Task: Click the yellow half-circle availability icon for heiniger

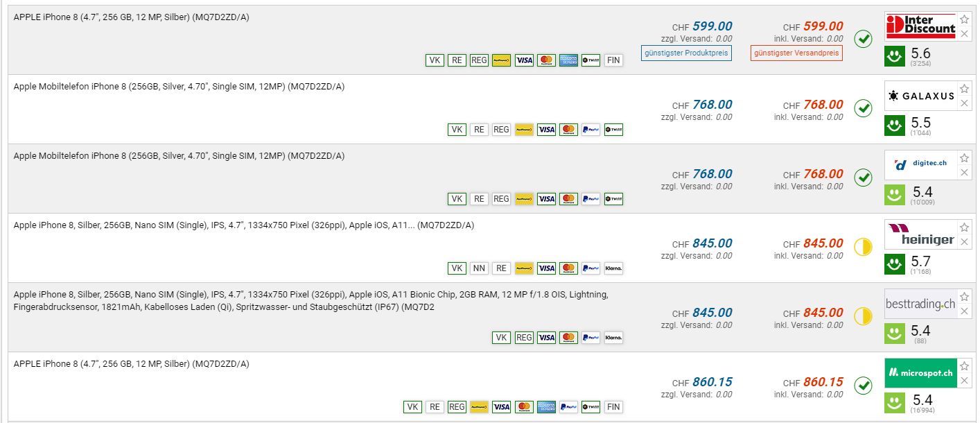Action: click(863, 247)
